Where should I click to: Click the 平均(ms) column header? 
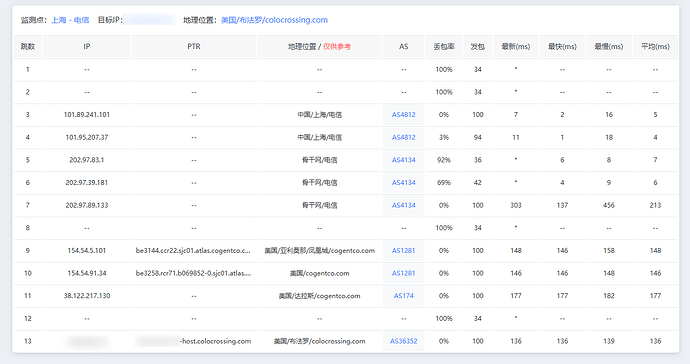click(655, 46)
